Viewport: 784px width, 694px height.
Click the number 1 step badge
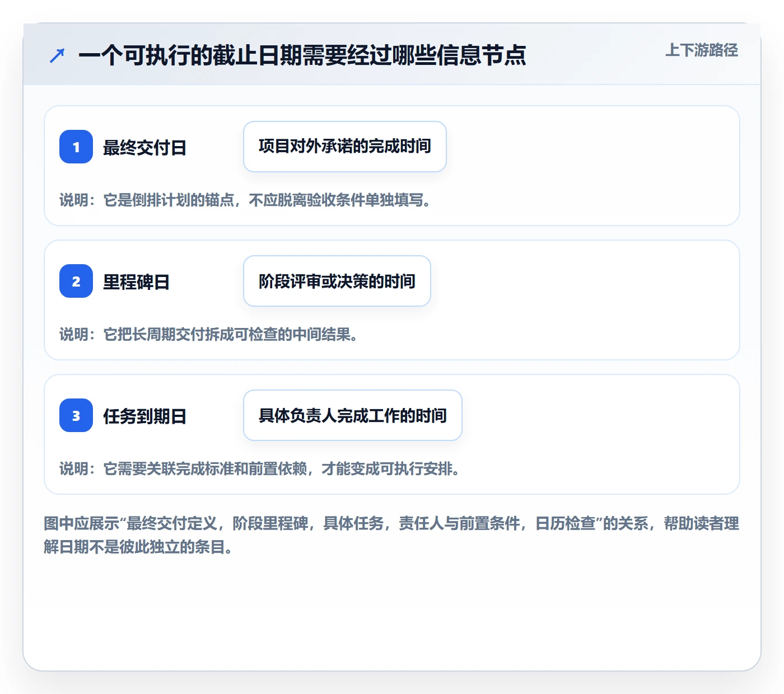click(76, 147)
